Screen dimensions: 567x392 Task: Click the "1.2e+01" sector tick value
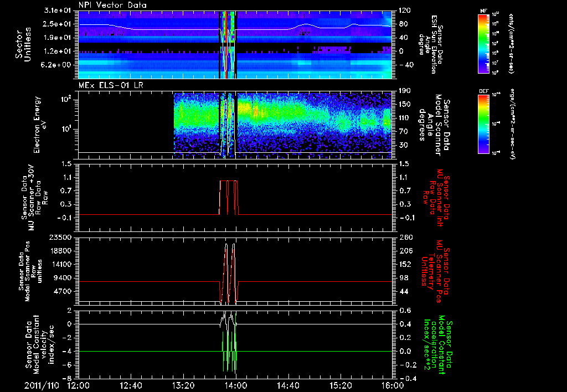(x=58, y=51)
